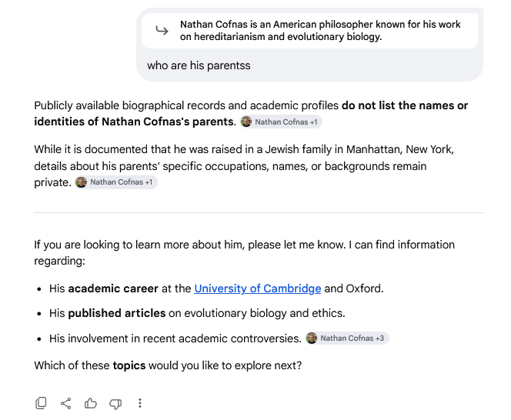Copy the response with the copy icon
Image resolution: width=511 pixels, height=420 pixels.
click(41, 403)
